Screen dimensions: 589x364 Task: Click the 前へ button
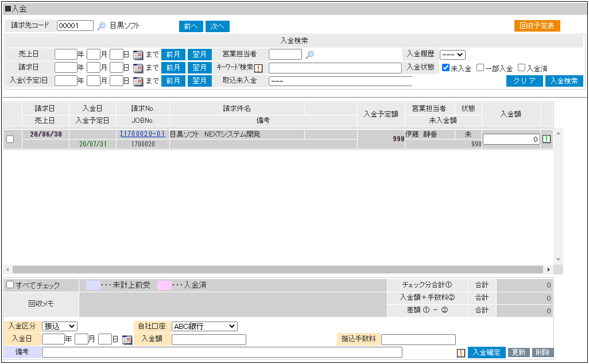tap(191, 26)
